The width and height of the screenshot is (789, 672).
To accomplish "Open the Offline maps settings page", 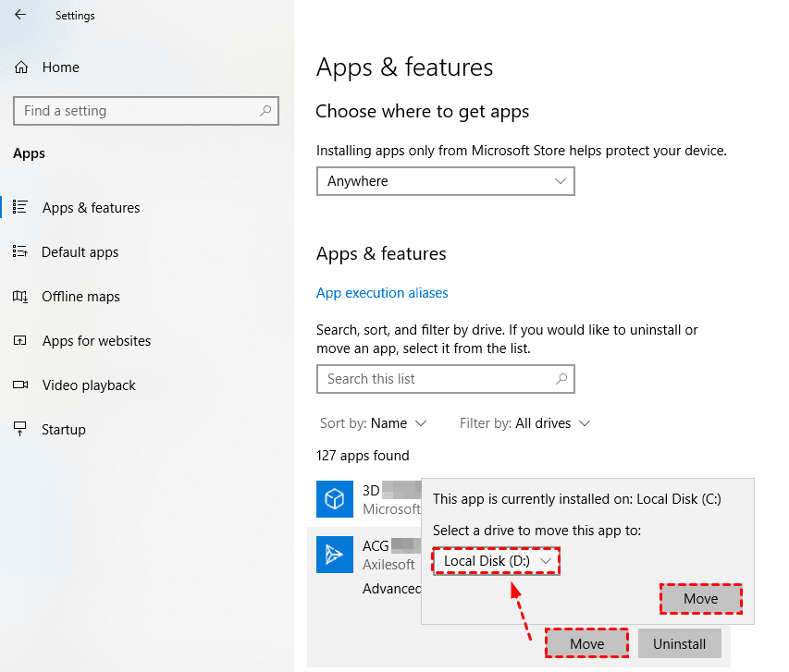I will [x=81, y=297].
